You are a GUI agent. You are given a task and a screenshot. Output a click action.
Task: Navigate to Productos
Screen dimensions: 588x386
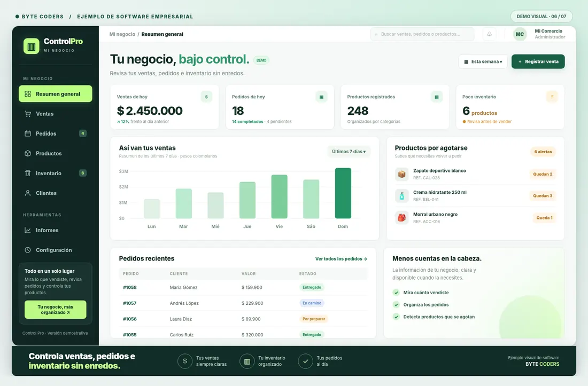56,154
